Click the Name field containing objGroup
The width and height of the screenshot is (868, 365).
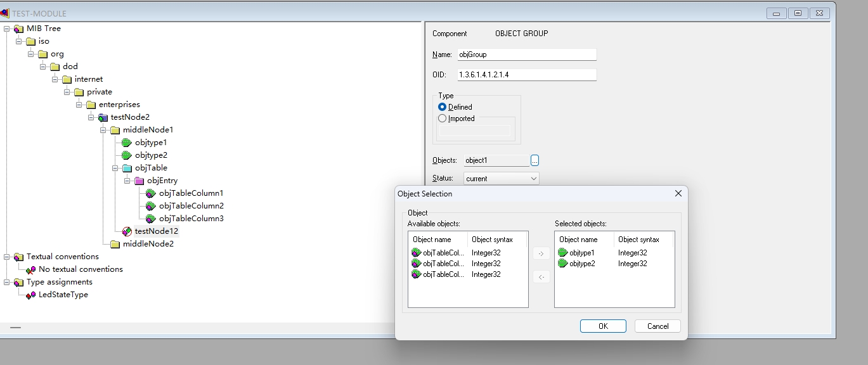pos(527,54)
